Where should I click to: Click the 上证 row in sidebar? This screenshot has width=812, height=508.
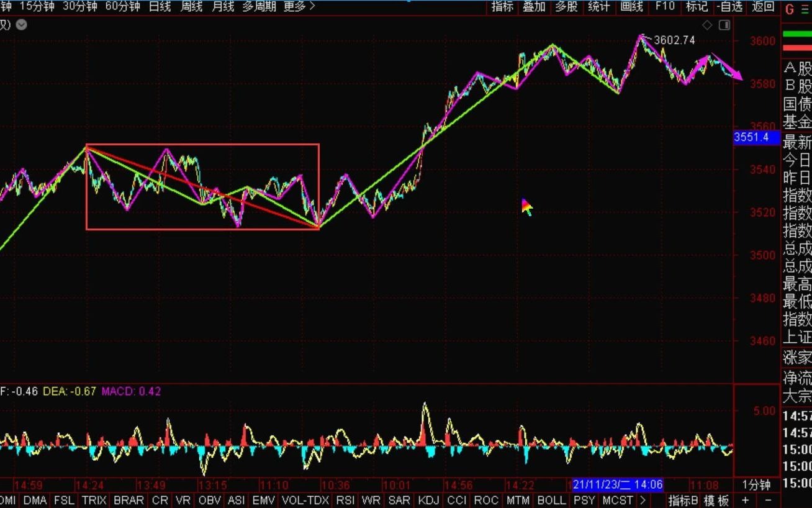click(798, 337)
